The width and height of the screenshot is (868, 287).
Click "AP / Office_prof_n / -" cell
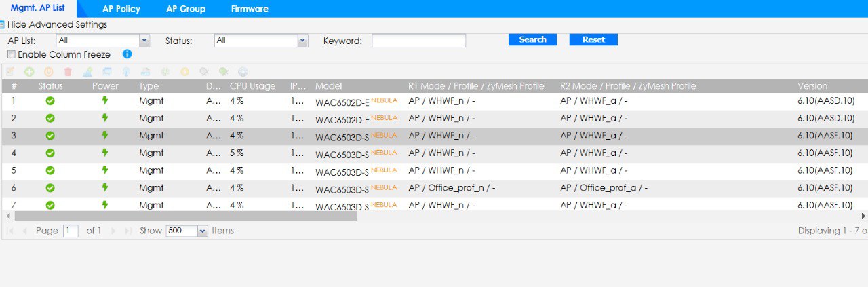452,188
